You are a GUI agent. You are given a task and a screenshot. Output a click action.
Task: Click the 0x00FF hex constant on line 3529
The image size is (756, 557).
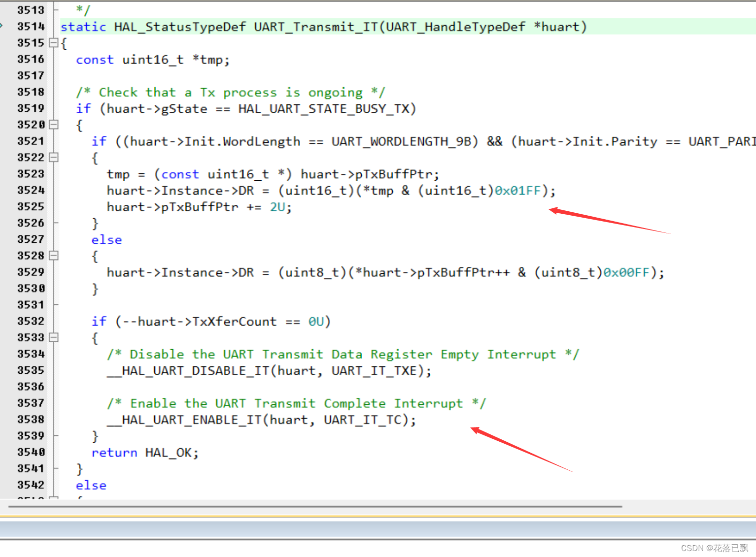pos(626,272)
